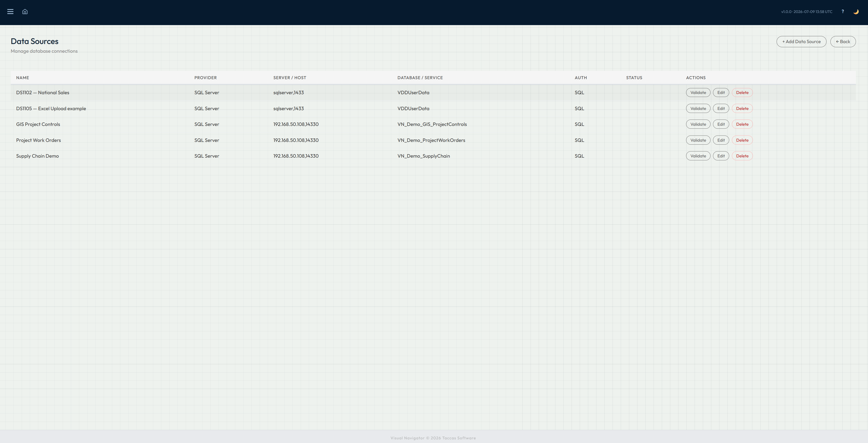868x443 pixels.
Task: Edit GIS Project Controls source
Action: [x=721, y=124]
